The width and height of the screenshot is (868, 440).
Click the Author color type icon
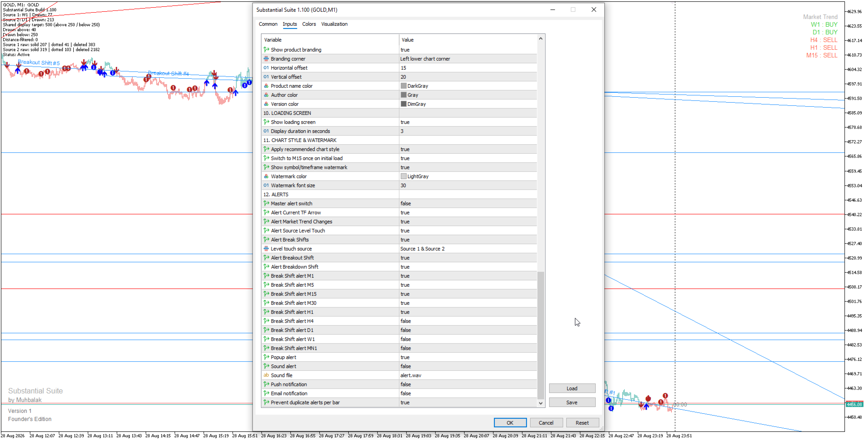[x=266, y=95]
